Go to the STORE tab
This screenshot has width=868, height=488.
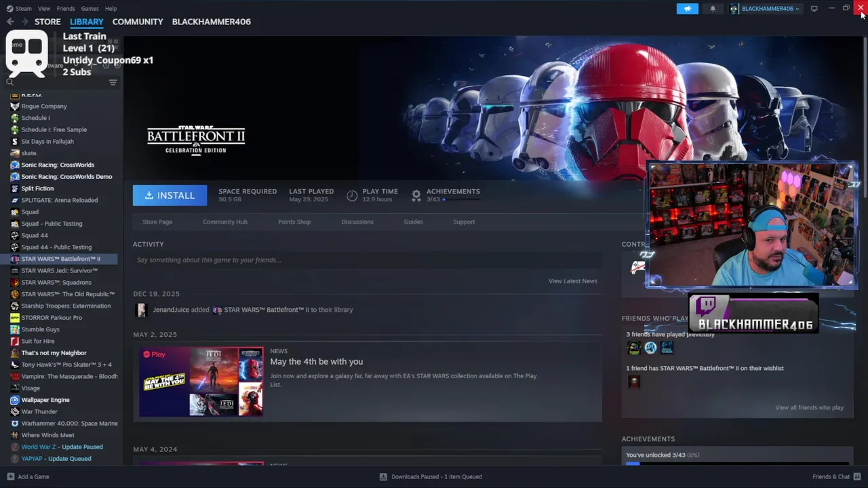pyautogui.click(x=47, y=22)
